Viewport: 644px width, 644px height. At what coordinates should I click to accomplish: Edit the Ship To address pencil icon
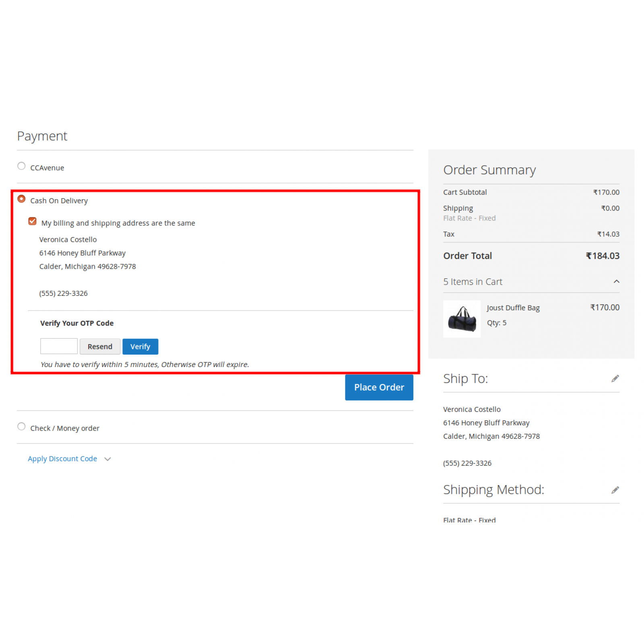[615, 379]
